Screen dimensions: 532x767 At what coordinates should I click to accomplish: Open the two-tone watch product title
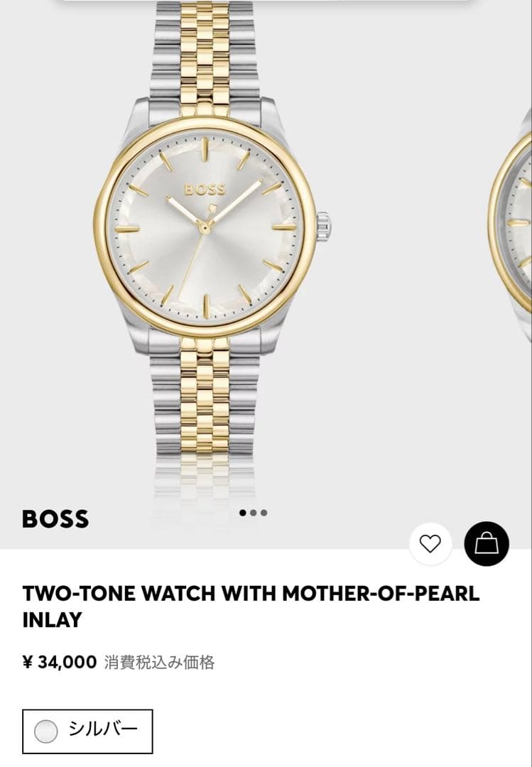coord(251,606)
